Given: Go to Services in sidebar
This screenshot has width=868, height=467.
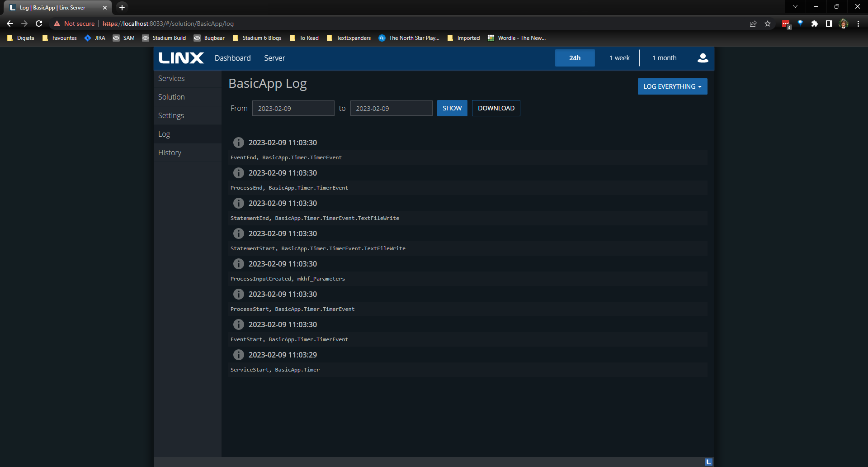Looking at the screenshot, I should click(x=188, y=78).
